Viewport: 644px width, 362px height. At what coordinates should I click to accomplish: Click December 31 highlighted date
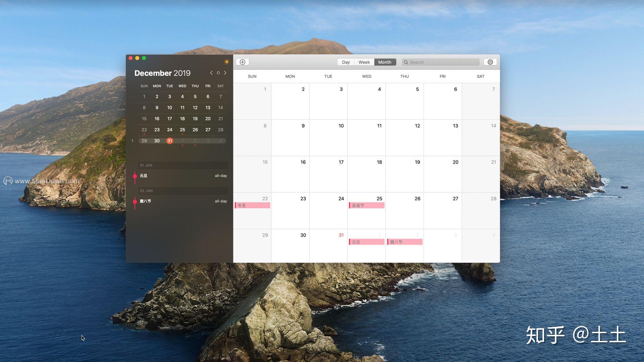[169, 140]
